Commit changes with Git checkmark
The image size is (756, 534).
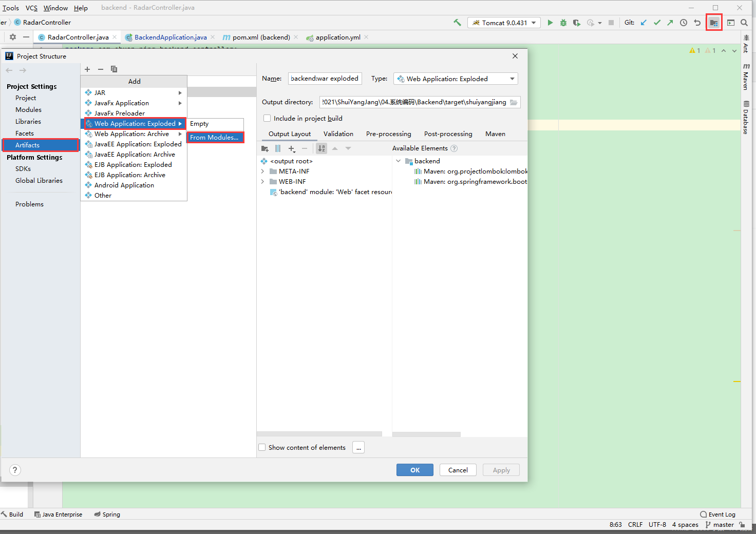point(657,23)
